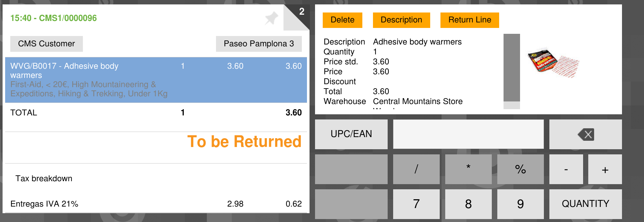Click the Paseo Pamplona 3 address button
The image size is (644, 222).
click(259, 44)
